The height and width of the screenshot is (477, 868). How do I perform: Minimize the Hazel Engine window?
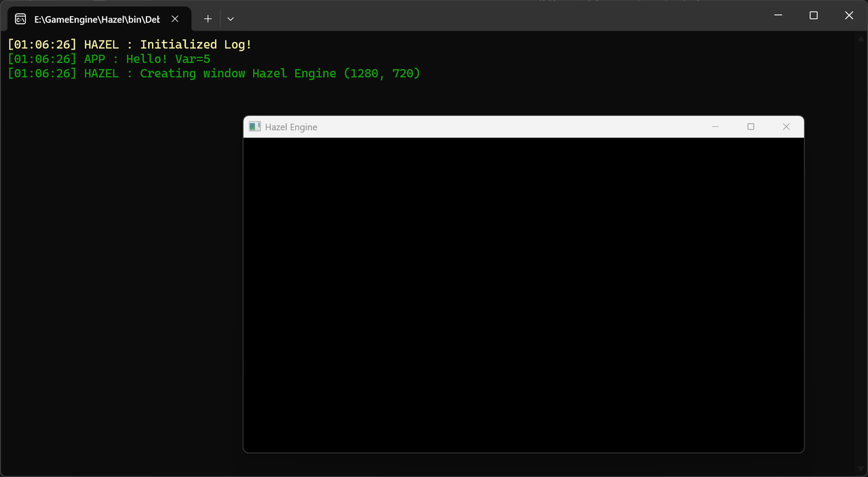click(715, 127)
